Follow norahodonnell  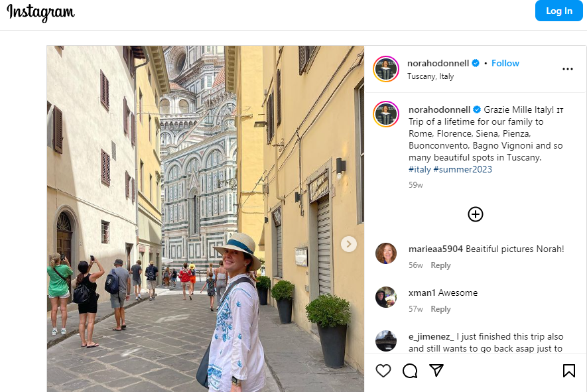(x=505, y=63)
